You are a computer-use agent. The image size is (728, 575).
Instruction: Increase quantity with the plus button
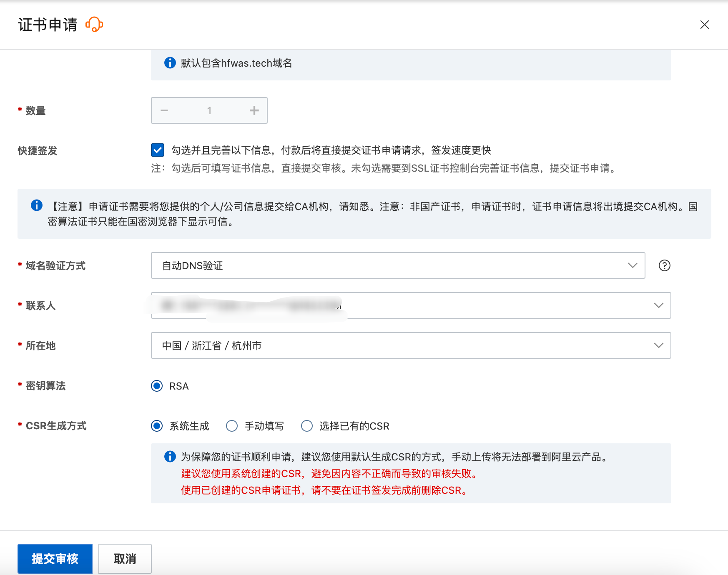(x=254, y=110)
